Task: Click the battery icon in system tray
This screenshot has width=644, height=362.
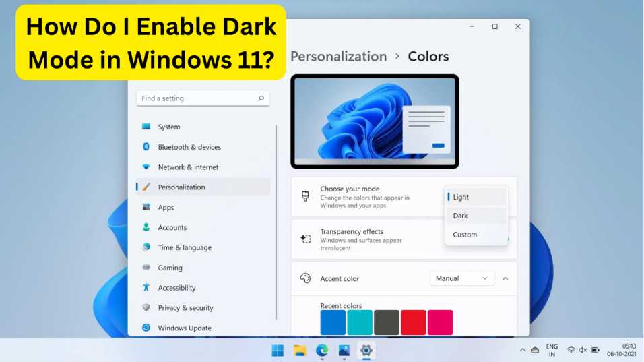Action: tap(595, 350)
